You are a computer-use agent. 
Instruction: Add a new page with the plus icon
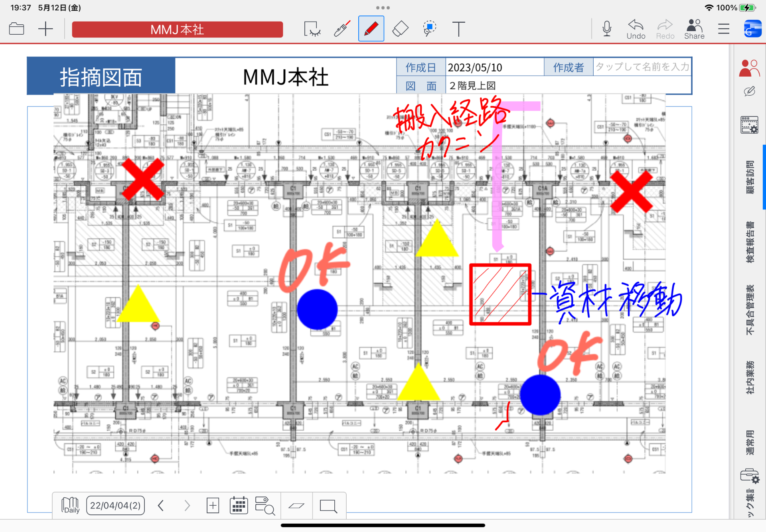[213, 505]
